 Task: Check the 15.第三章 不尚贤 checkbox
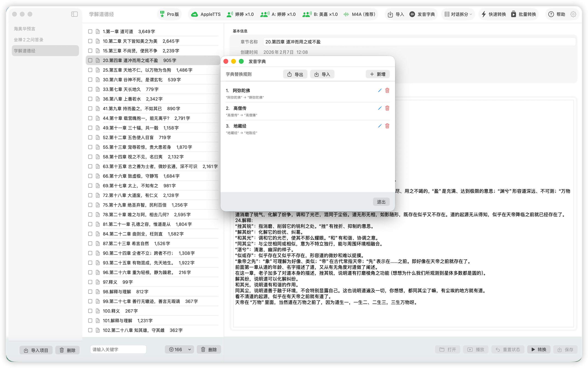90,51
